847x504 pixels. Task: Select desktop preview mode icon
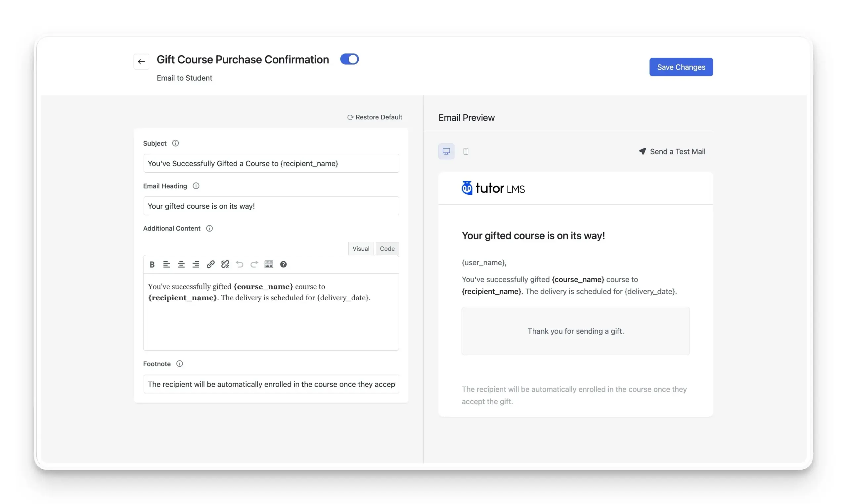446,151
